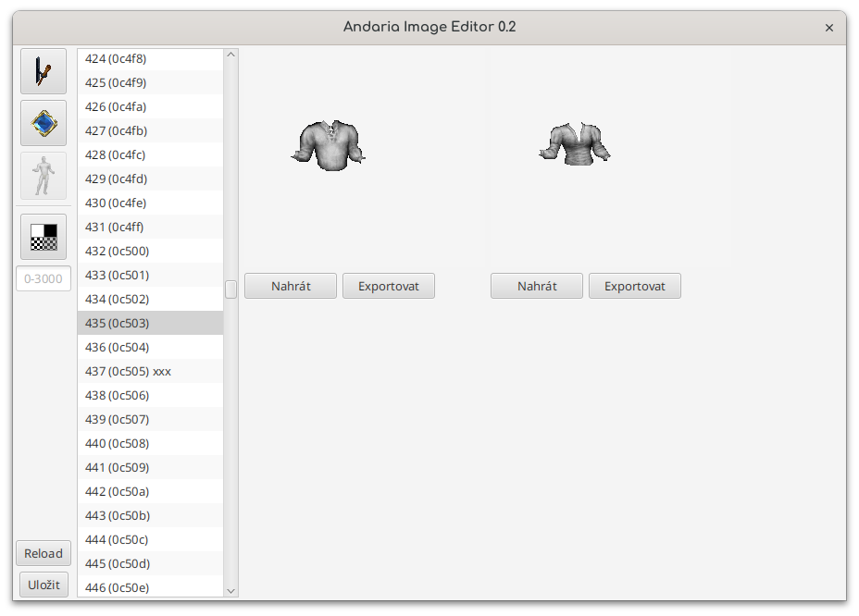Image resolution: width=859 pixels, height=616 pixels.
Task: Toggle the checkerboard background button
Action: coord(44,237)
